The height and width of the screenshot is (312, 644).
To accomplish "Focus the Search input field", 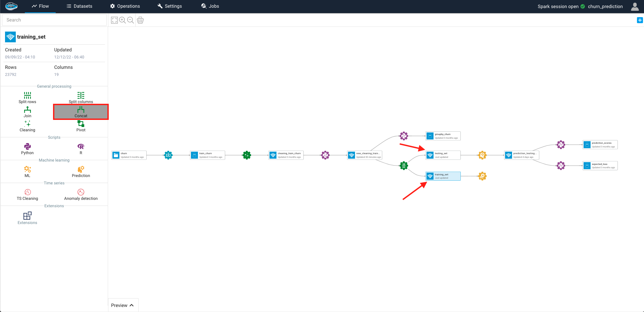I will pyautogui.click(x=54, y=20).
